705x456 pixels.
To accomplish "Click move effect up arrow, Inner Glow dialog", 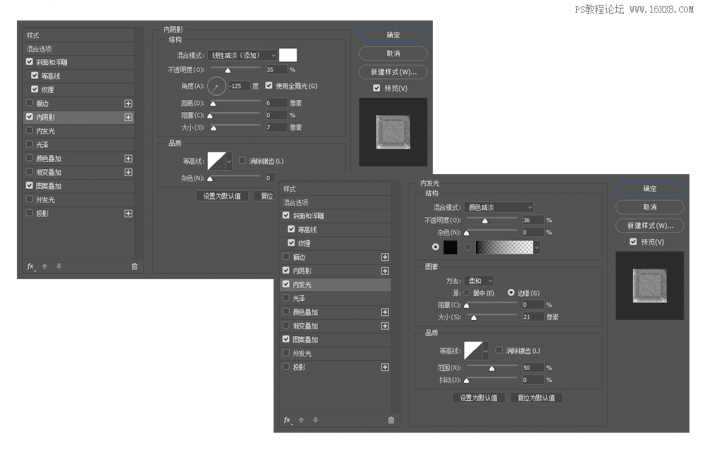I will coord(301,420).
